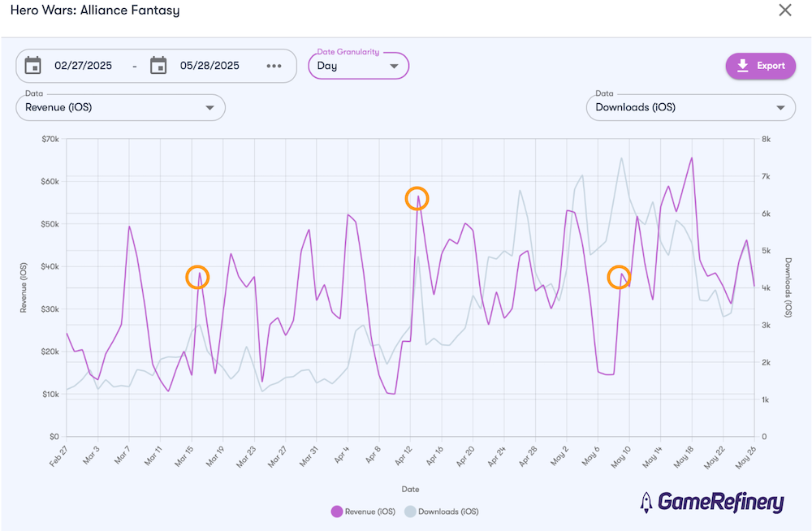Click the $10k revenue axis label

click(50, 394)
